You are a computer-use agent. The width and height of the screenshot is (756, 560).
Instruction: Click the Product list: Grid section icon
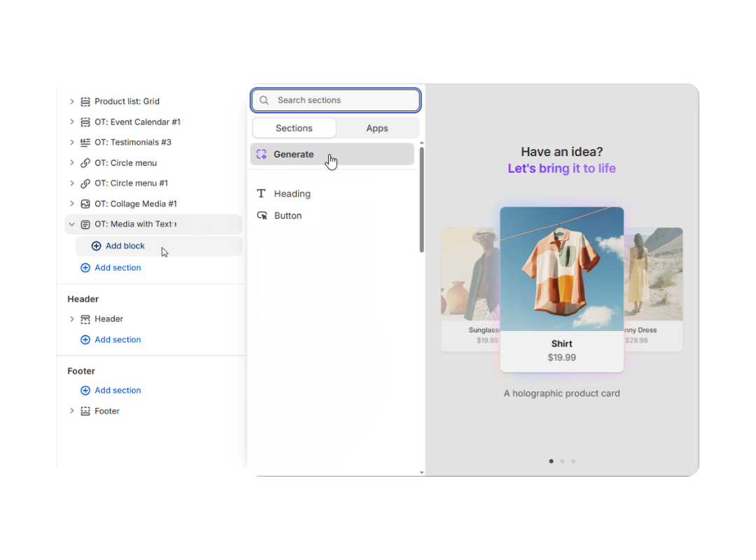[x=85, y=101]
